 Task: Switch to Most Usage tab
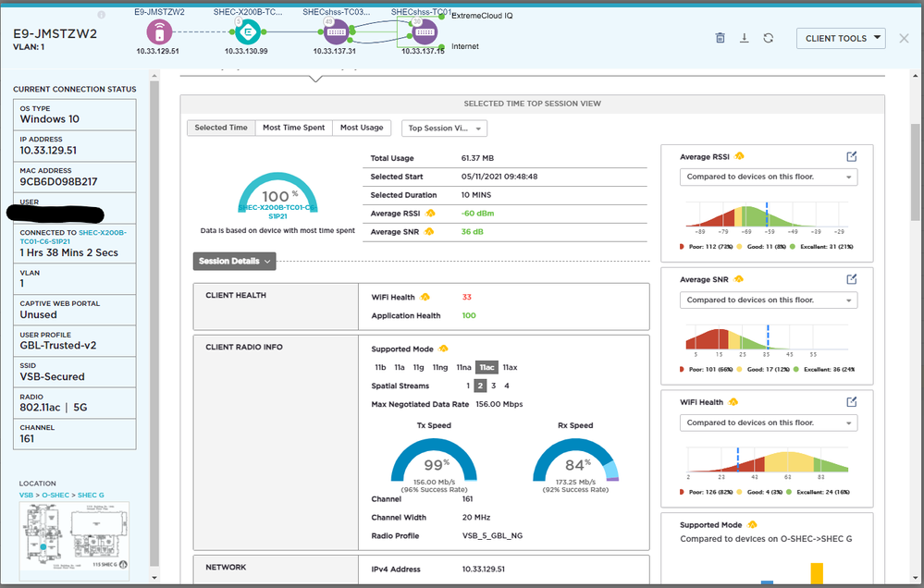[362, 128]
